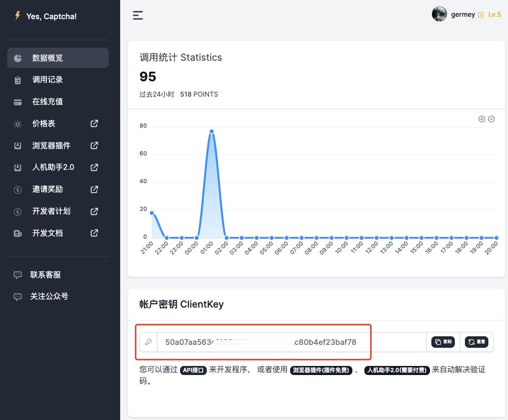Toggle the sidebar with the hamburger menu icon
Image resolution: width=508 pixels, height=420 pixels.
(138, 15)
